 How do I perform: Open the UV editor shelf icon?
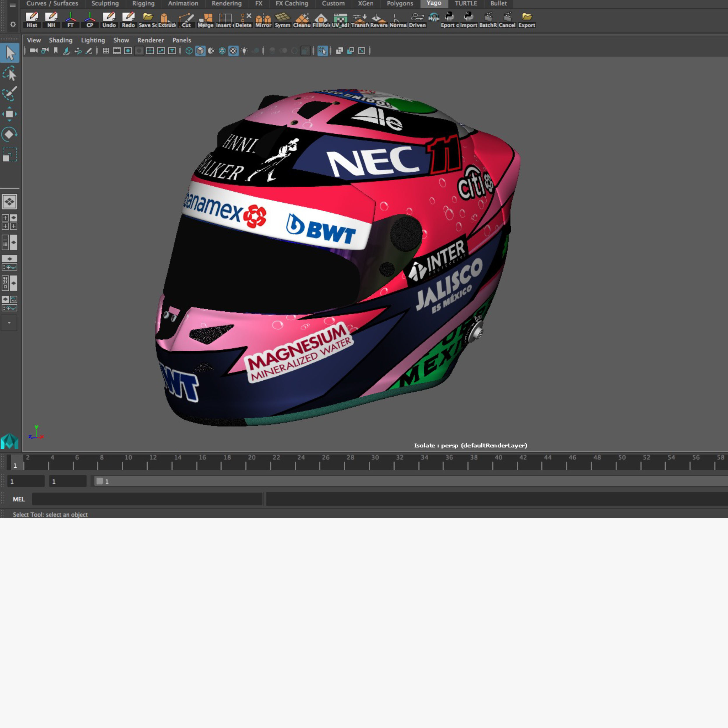click(x=340, y=20)
